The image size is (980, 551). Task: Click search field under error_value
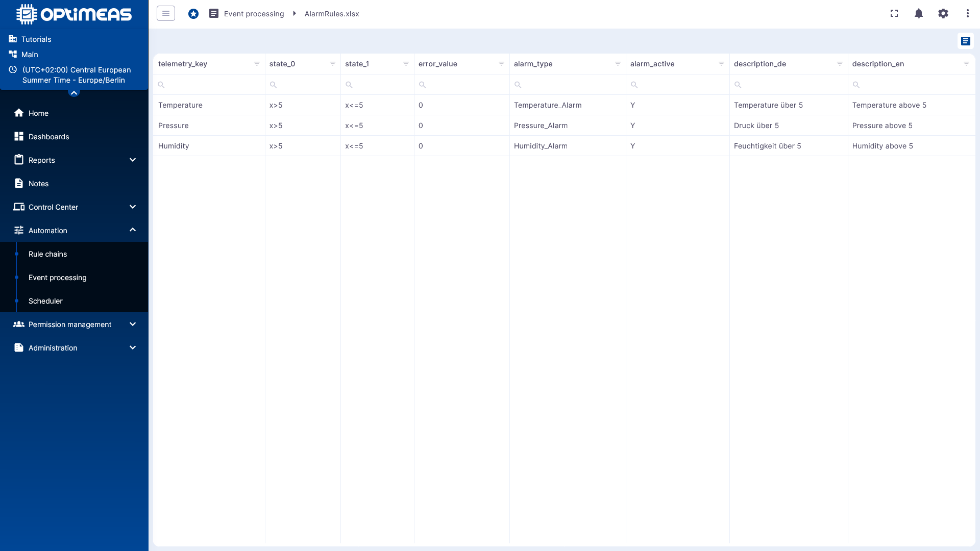click(462, 85)
